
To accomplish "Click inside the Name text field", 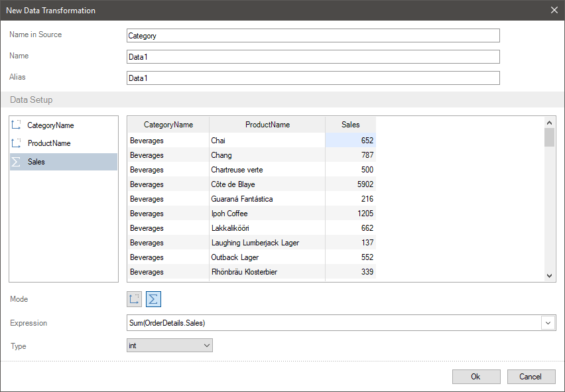I will pos(313,57).
